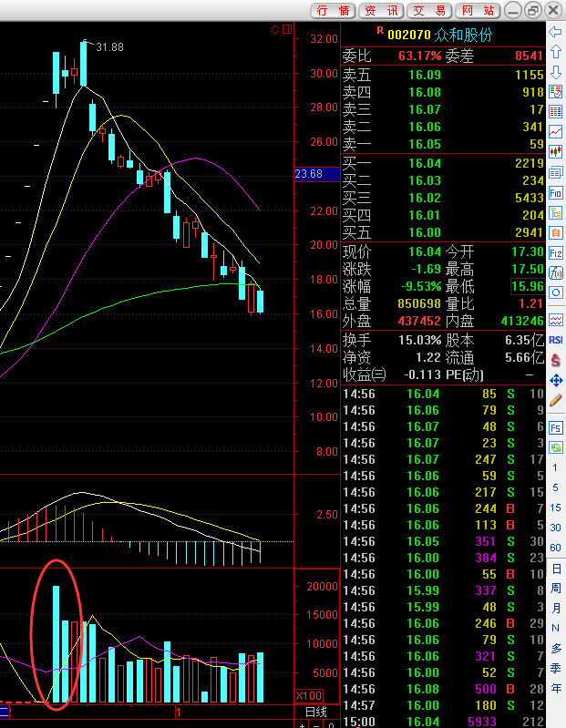This screenshot has width=566, height=728.
Task: Select the 年 yearly period
Action: [x=556, y=688]
